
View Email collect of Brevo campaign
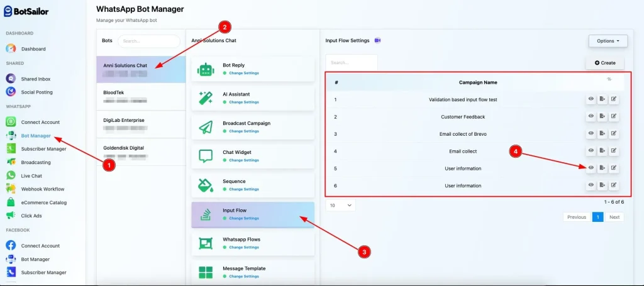[x=591, y=134]
